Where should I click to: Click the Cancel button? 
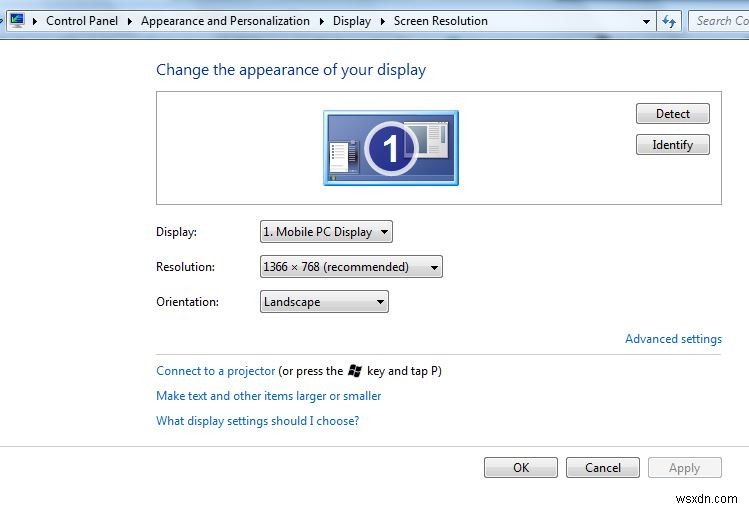click(x=603, y=467)
